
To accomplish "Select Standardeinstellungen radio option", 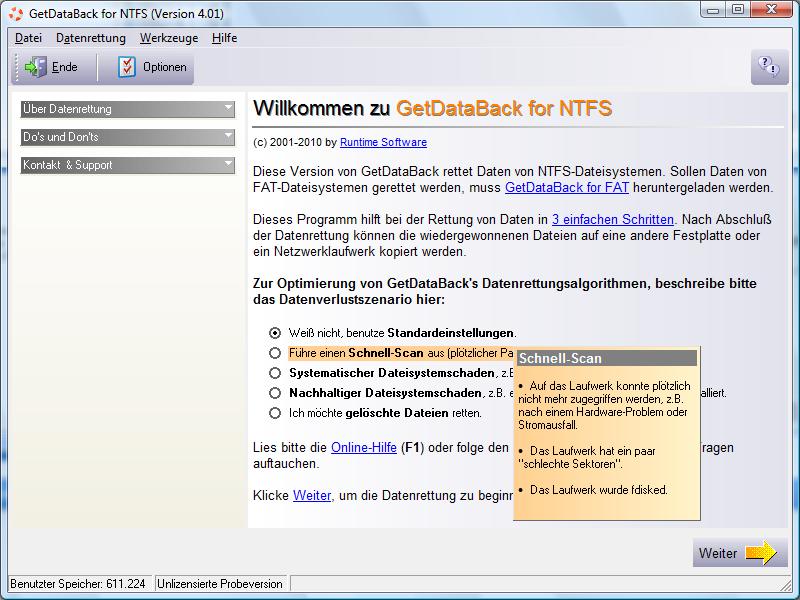I will 275,333.
